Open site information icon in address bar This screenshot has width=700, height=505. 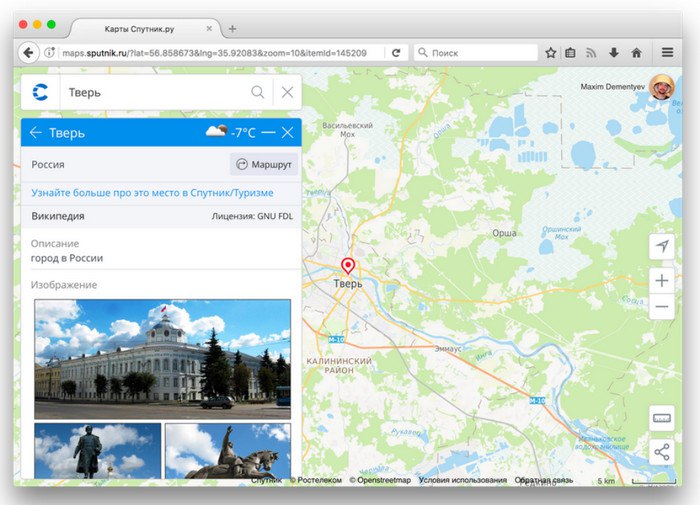pyautogui.click(x=49, y=53)
